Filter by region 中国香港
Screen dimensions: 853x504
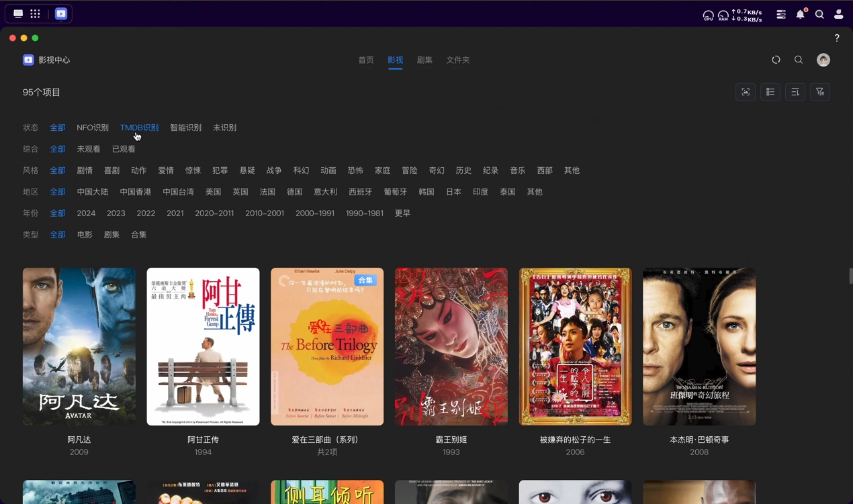tap(136, 192)
